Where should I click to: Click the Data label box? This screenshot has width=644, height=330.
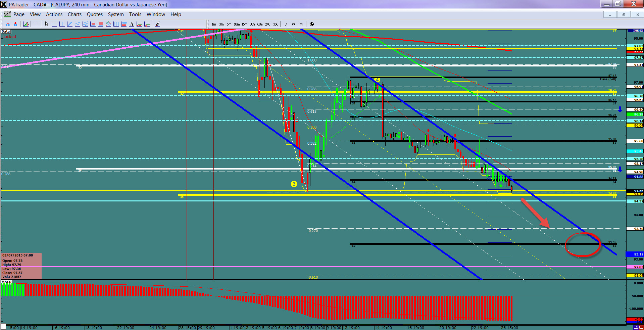coord(6,32)
